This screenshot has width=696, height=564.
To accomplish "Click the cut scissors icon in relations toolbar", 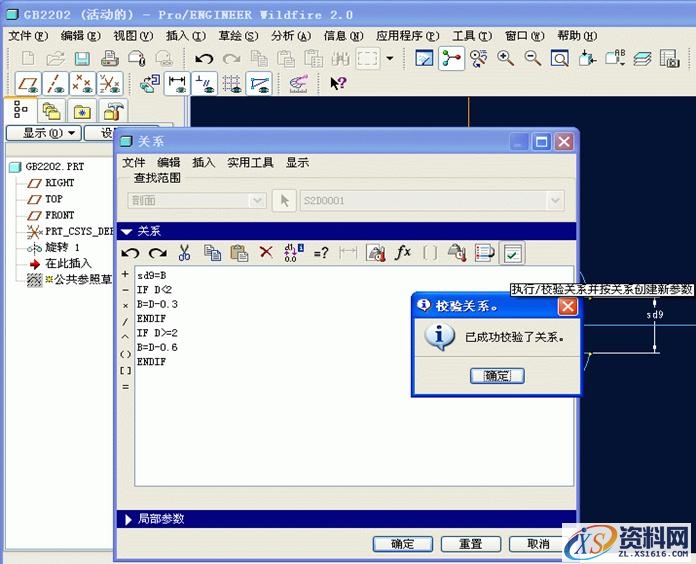I will pos(184,253).
